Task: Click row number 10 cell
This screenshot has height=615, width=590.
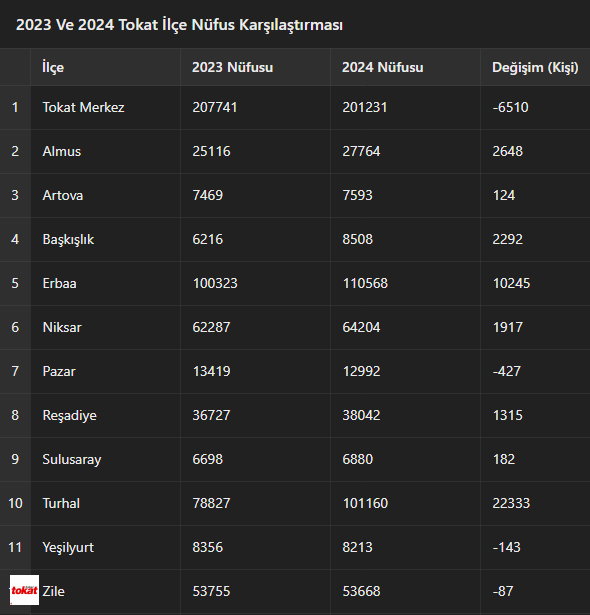Action: pos(15,503)
